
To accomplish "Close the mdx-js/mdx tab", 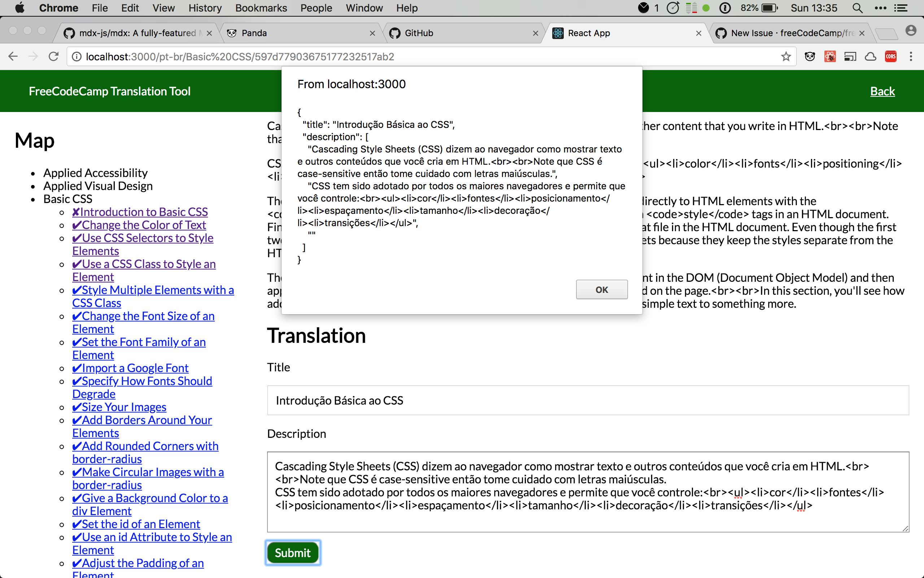I will click(x=209, y=33).
